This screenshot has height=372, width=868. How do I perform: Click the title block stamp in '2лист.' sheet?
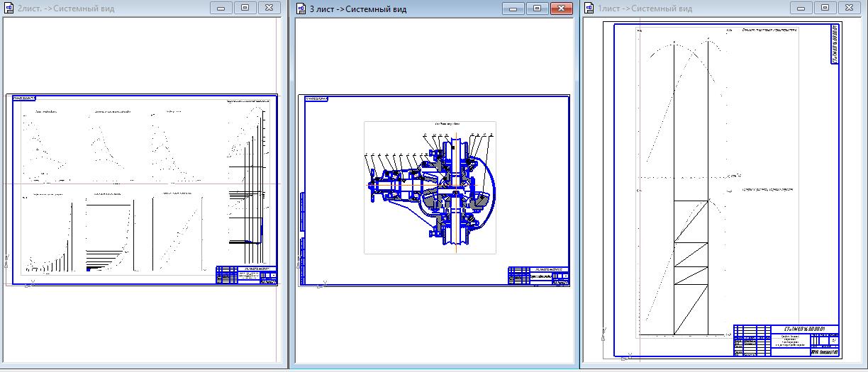[x=246, y=275]
